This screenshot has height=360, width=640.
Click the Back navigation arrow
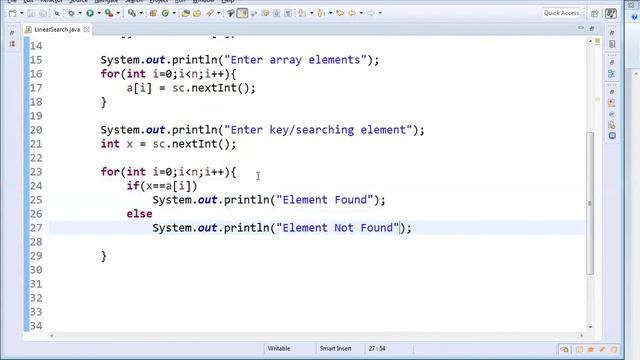click(x=352, y=13)
